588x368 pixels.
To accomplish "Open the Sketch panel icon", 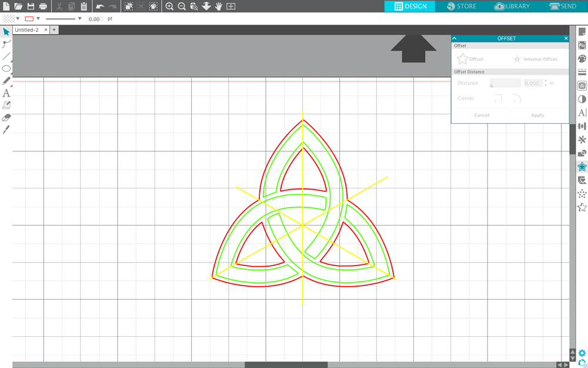I will pyautogui.click(x=582, y=180).
